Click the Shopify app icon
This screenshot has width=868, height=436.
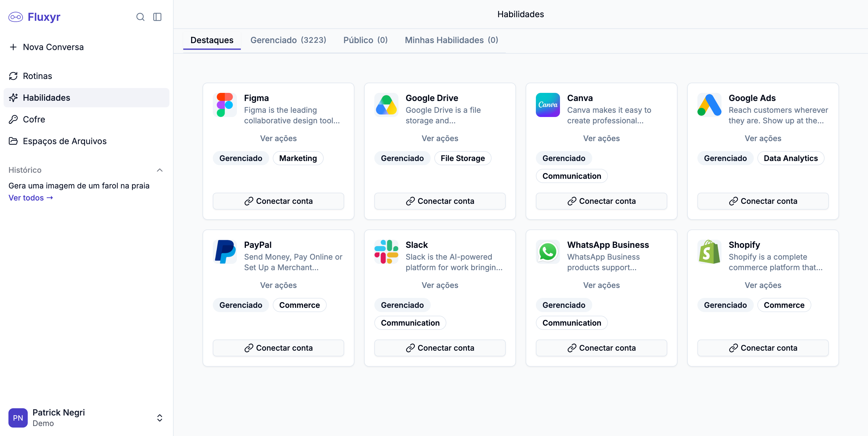click(709, 251)
